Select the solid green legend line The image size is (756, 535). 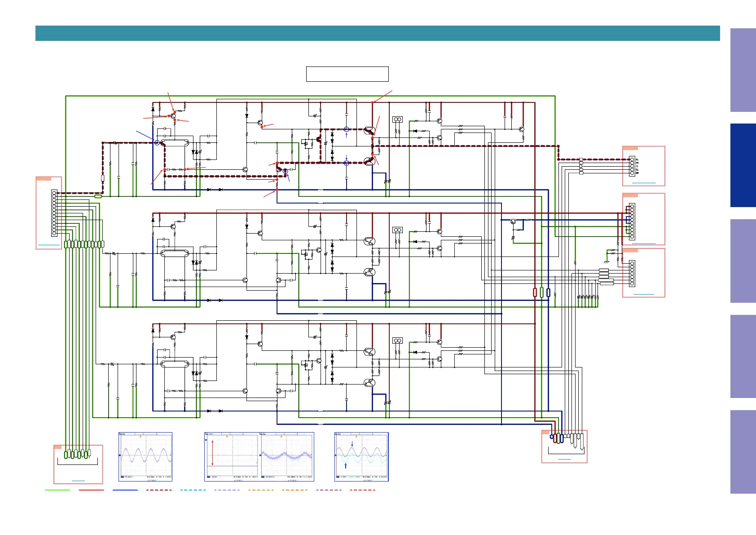[57, 490]
